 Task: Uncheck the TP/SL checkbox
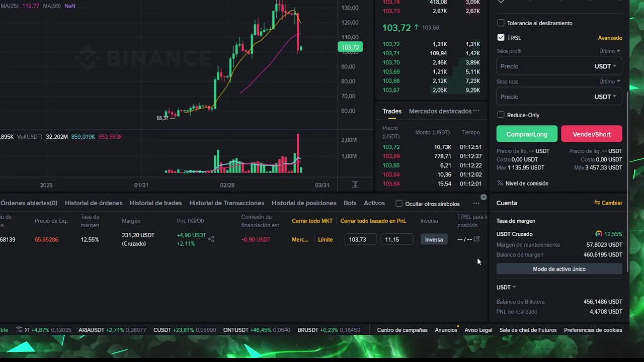pos(501,38)
